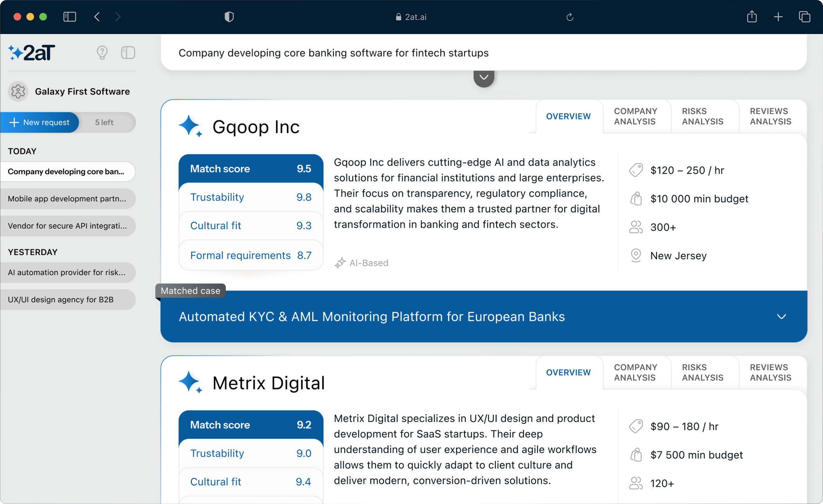Toggle the Safari sidebar button
Viewport: 823px width, 504px height.
point(70,17)
